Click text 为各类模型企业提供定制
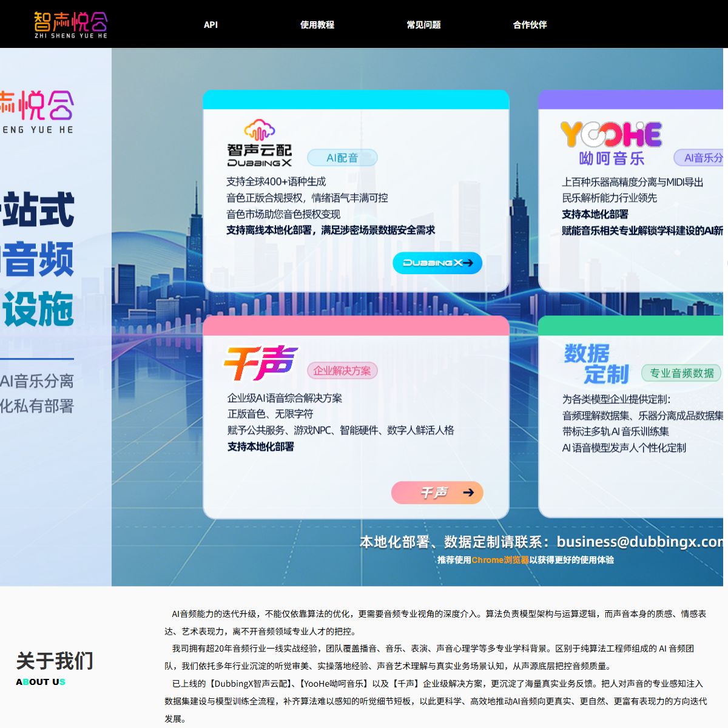The image size is (728, 728). (x=616, y=399)
